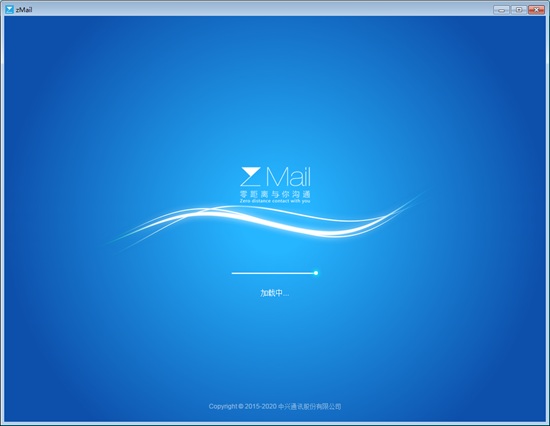Click the '加载中...' loading text

tap(274, 293)
